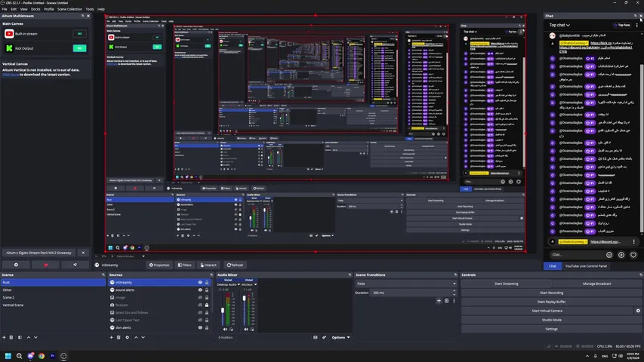Remove scene transition with trash icon
Image resolution: width=644 pixels, height=362 pixels.
(446, 301)
